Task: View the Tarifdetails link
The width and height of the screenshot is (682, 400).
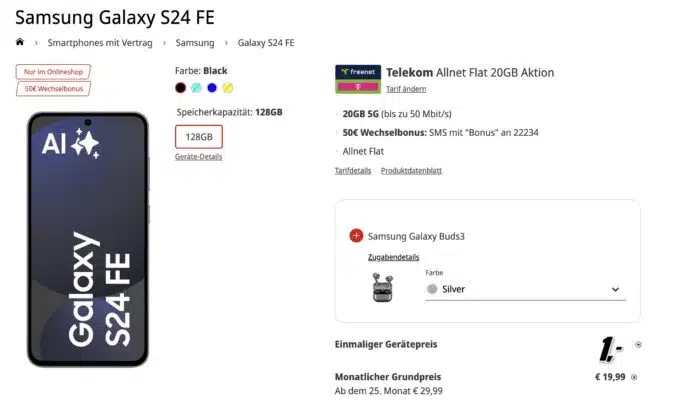Action: coord(352,171)
